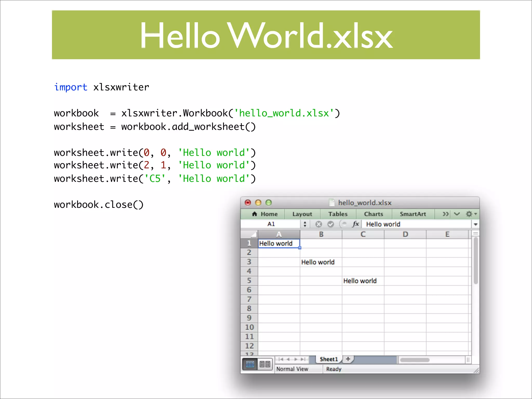The width and height of the screenshot is (532, 399).
Task: Click the window resize grip corner
Action: click(x=476, y=370)
